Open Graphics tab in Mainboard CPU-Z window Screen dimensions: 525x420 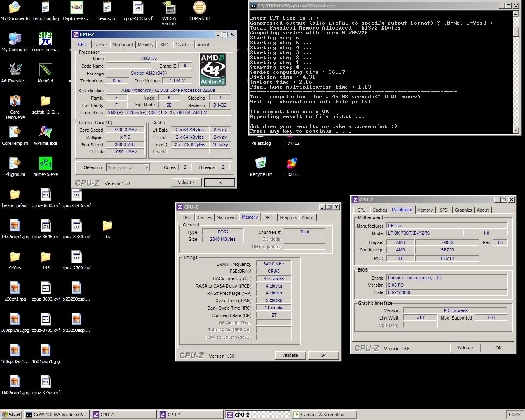463,210
